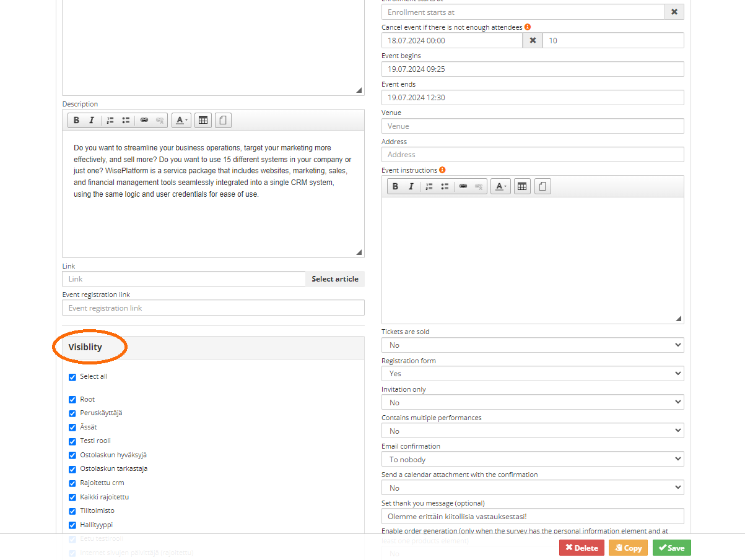The width and height of the screenshot is (745, 560).
Task: Click the Event registration link field
Action: pyautogui.click(x=213, y=308)
